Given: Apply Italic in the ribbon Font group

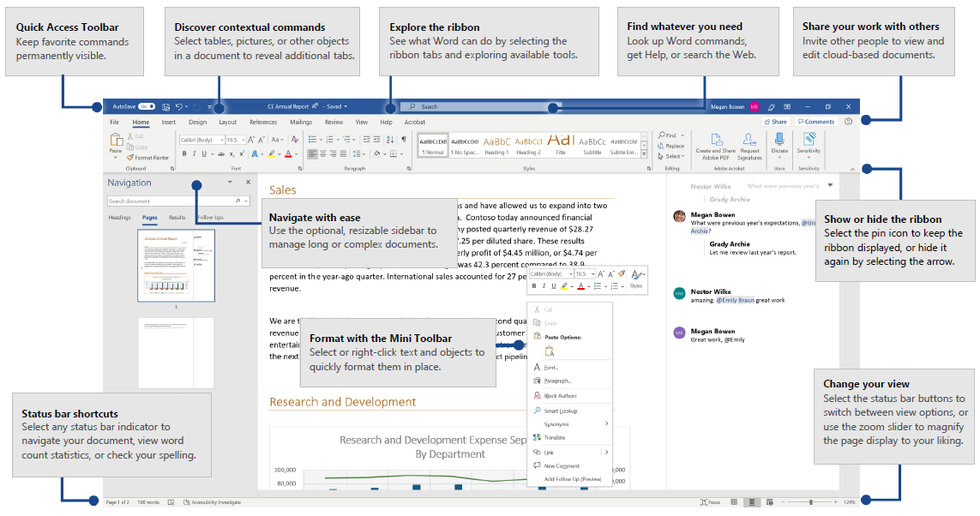Looking at the screenshot, I should click(194, 153).
